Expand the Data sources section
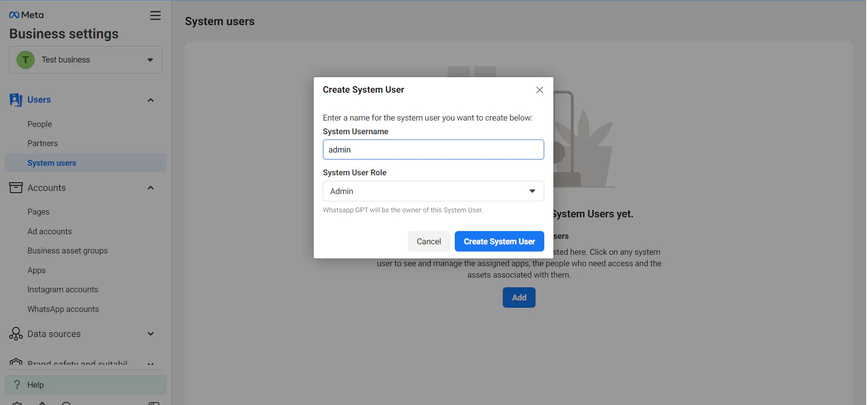The width and height of the screenshot is (868, 405). [x=151, y=334]
